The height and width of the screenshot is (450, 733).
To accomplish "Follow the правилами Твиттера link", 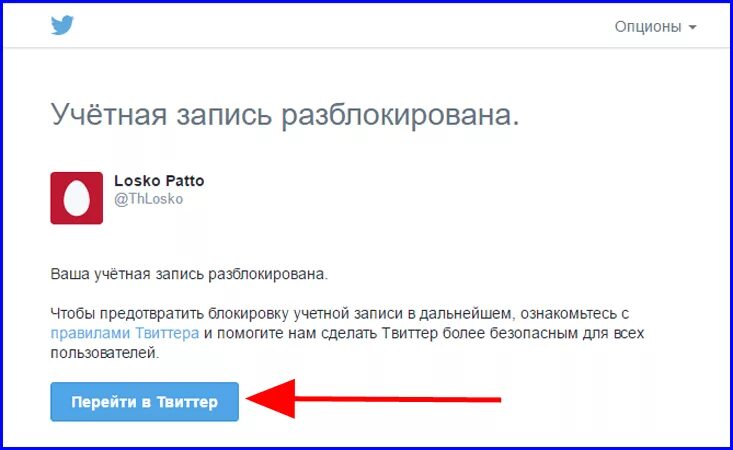I will pos(125,333).
